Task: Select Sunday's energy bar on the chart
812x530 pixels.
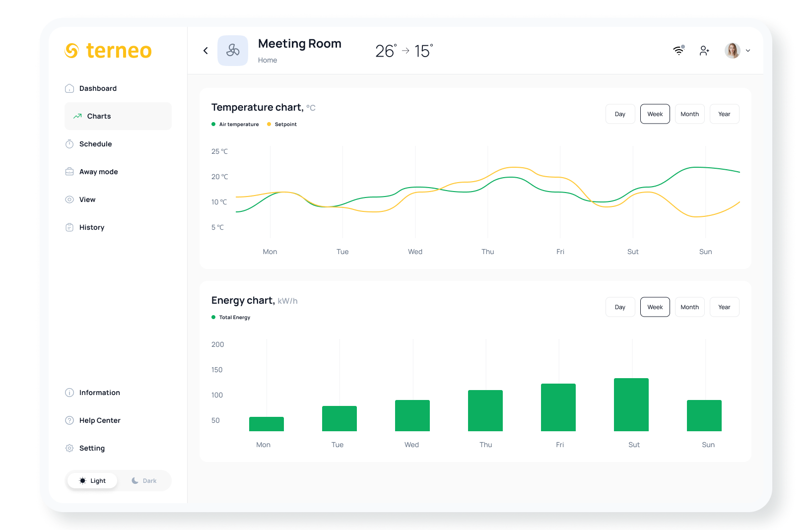Action: pyautogui.click(x=704, y=415)
